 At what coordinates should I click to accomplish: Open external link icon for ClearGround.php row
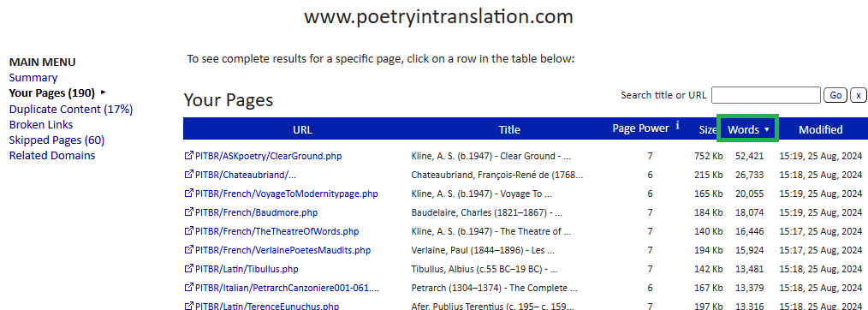(189, 156)
